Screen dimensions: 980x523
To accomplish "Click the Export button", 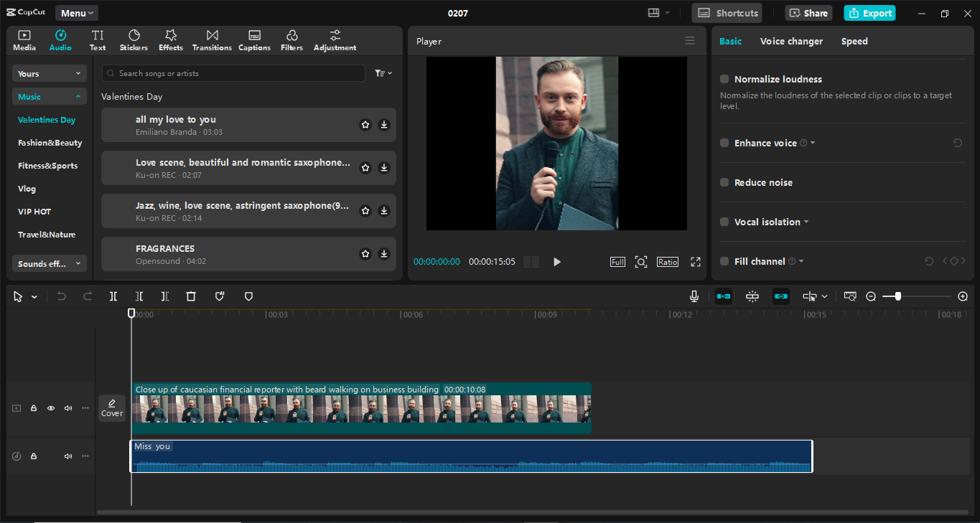I will pos(869,13).
